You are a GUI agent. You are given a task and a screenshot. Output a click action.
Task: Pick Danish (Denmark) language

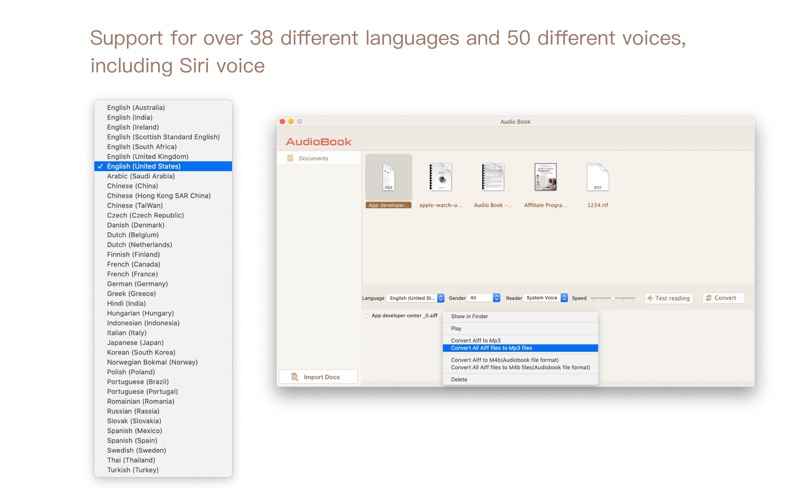(x=163, y=225)
